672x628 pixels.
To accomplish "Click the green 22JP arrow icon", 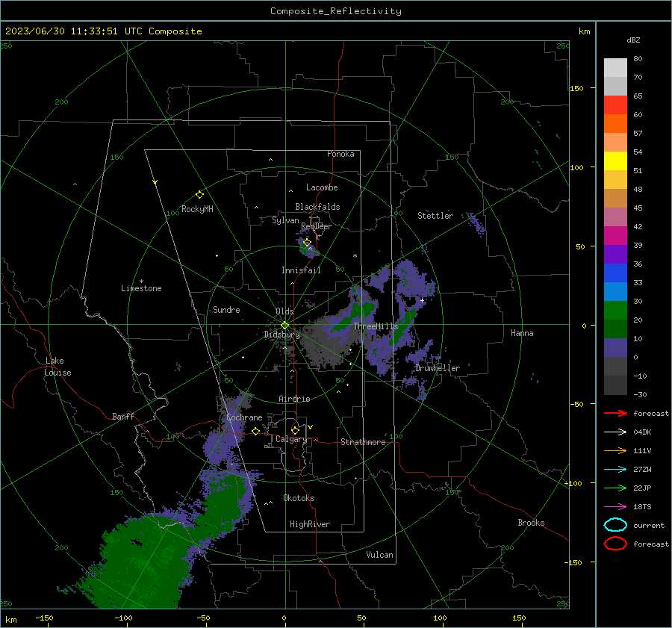I will [x=615, y=488].
